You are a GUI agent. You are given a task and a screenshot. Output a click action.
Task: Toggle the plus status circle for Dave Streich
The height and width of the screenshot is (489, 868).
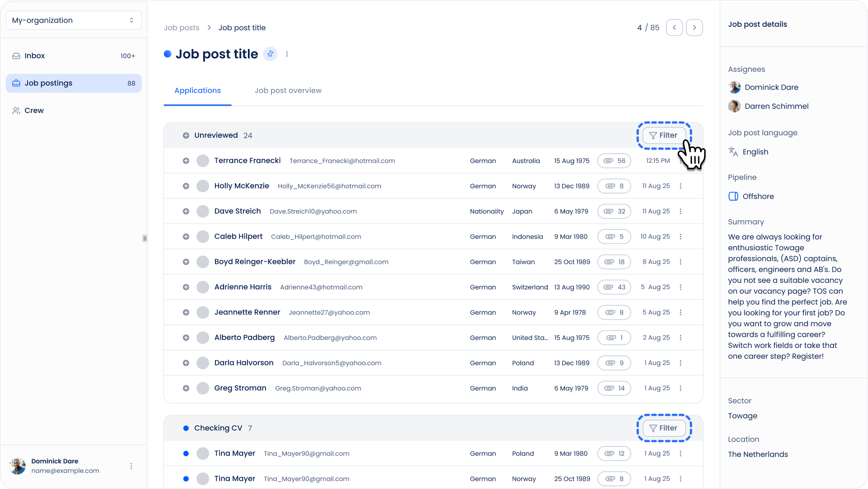point(186,211)
